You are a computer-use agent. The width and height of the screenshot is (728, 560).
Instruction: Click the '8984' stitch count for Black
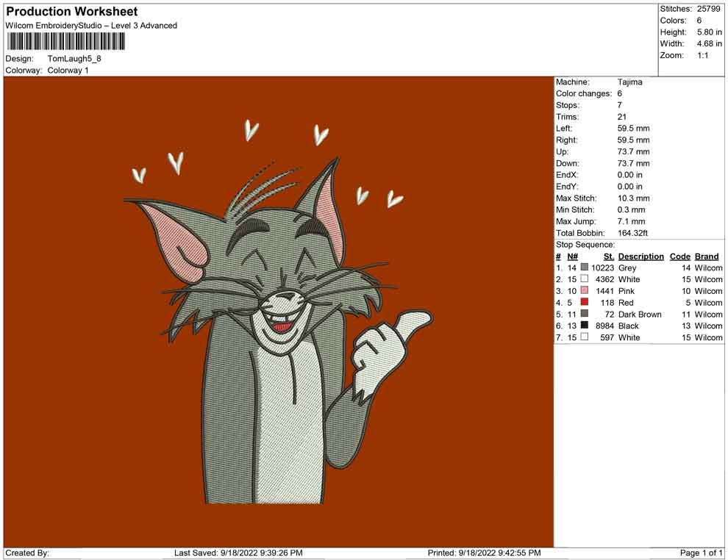tap(604, 326)
